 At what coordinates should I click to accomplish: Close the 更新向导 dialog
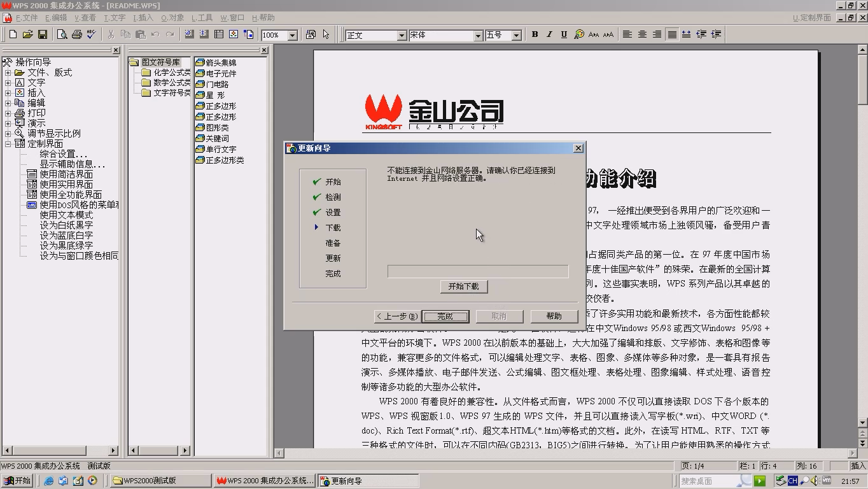tap(578, 148)
